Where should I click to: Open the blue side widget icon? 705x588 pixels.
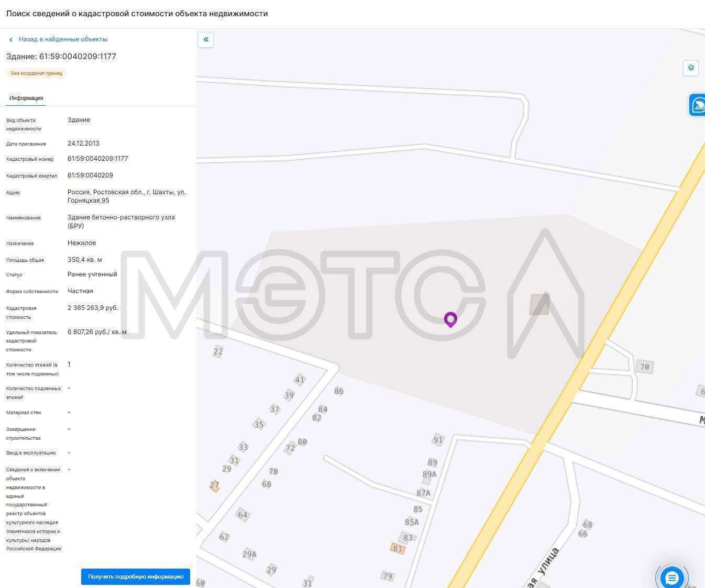coord(698,105)
